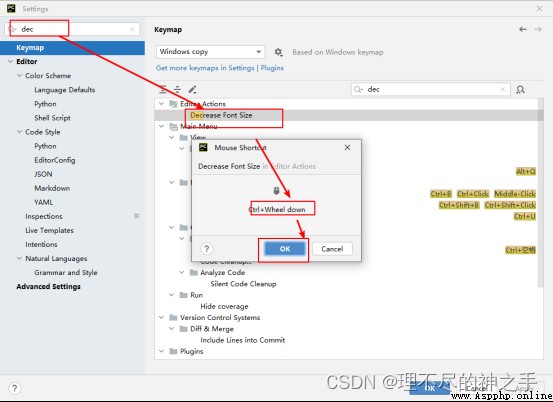
Task: Click the Expand All icon in Keymap toolbar
Action: (x=163, y=90)
